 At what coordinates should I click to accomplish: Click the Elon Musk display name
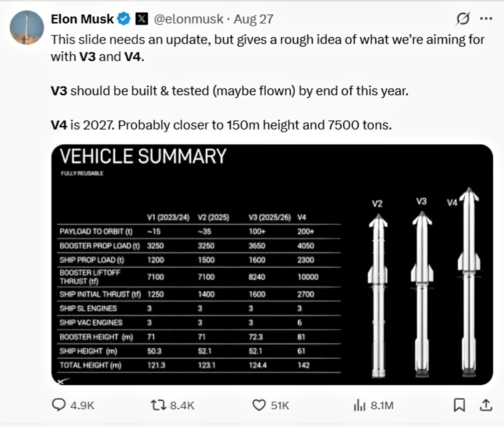[x=82, y=19]
